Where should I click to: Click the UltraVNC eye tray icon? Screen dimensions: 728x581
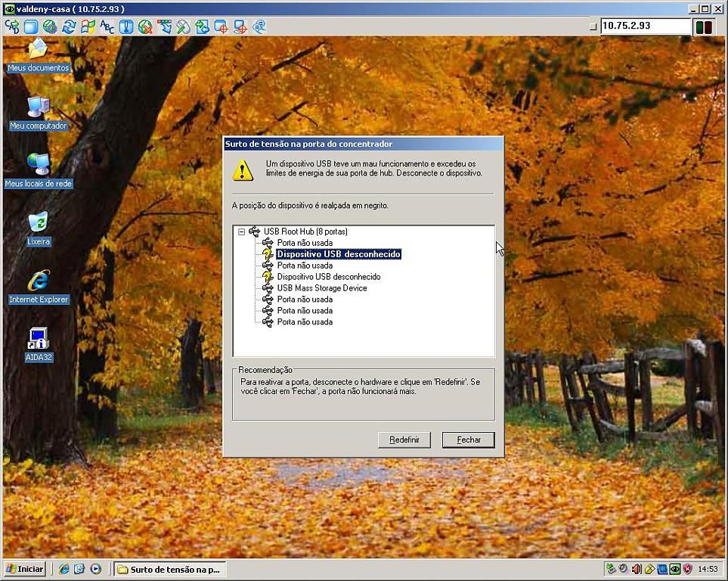point(675,569)
